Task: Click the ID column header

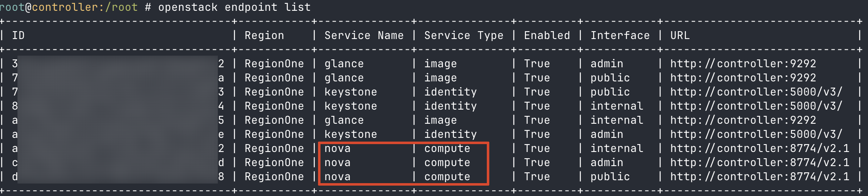Action: coord(18,36)
